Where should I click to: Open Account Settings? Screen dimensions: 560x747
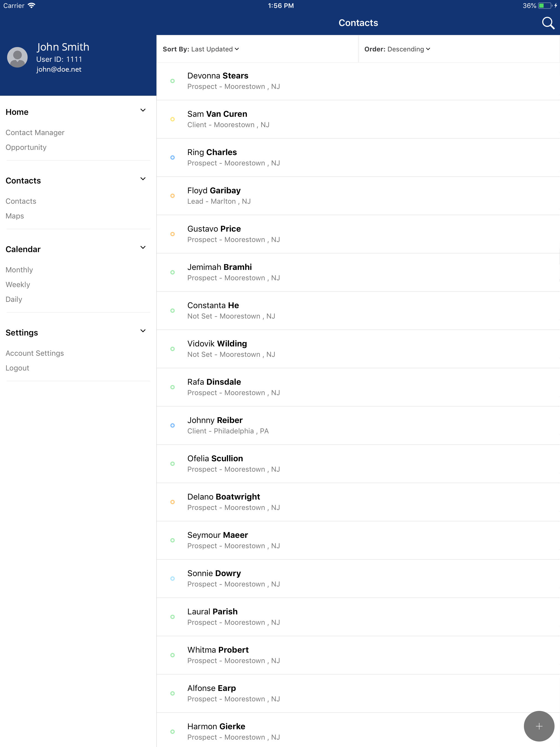pyautogui.click(x=34, y=353)
